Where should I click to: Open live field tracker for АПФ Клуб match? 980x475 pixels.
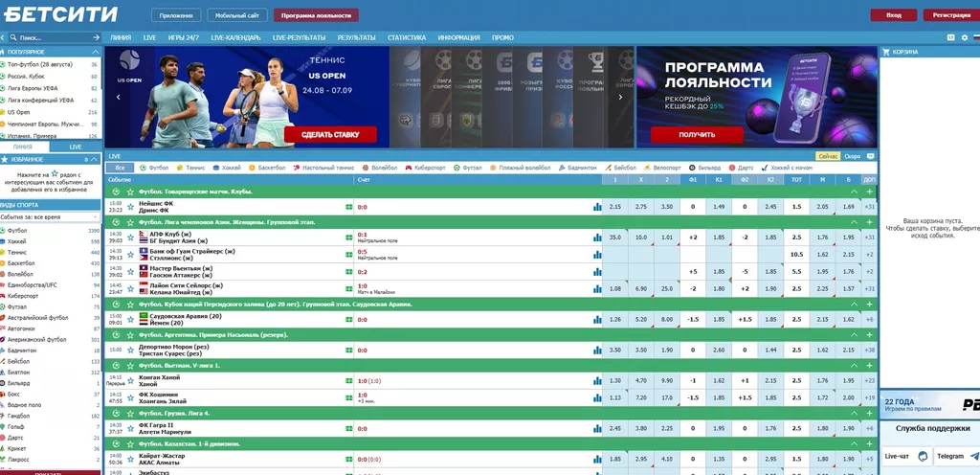click(x=348, y=237)
